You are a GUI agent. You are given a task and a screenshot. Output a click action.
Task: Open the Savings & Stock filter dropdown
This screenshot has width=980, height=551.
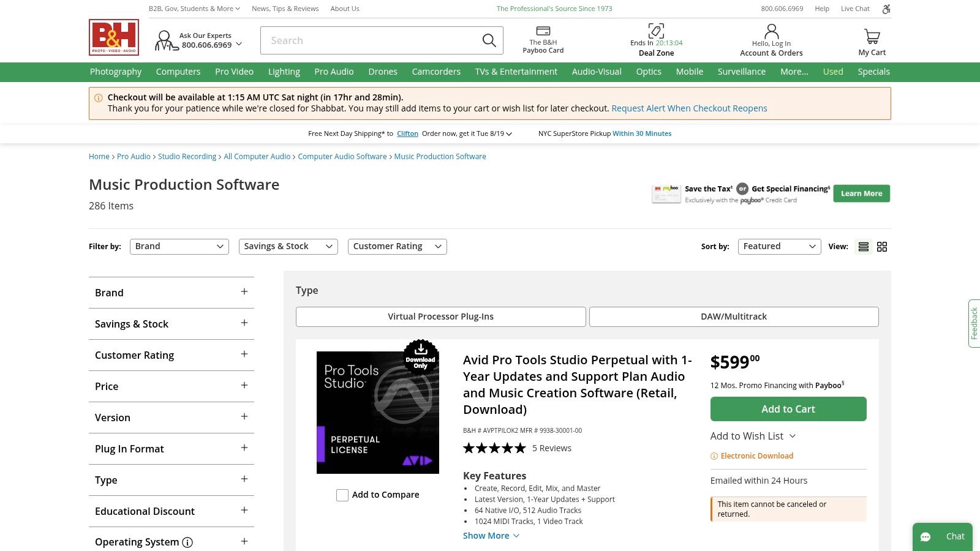coord(288,247)
